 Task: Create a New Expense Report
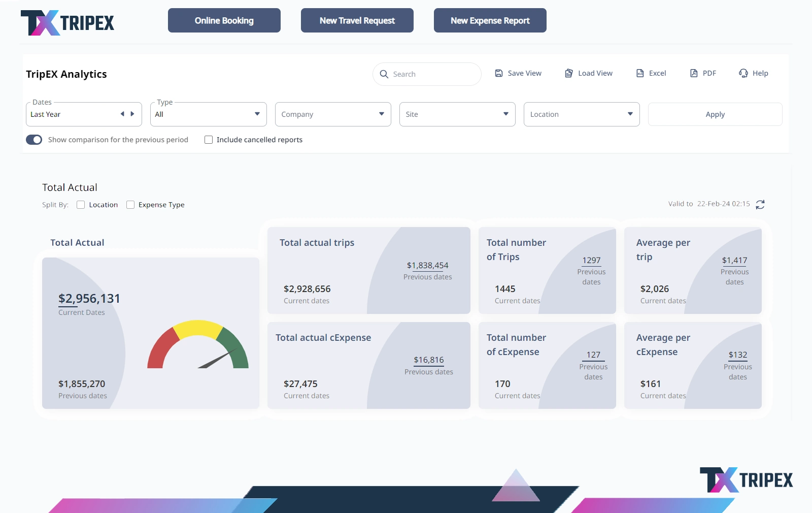coord(490,20)
